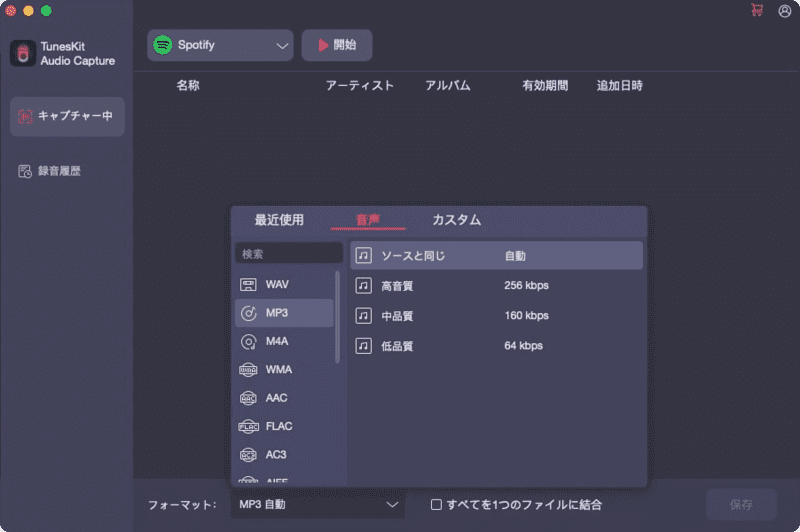Click the AC3 format icon
The height and width of the screenshot is (532, 800).
(x=248, y=454)
